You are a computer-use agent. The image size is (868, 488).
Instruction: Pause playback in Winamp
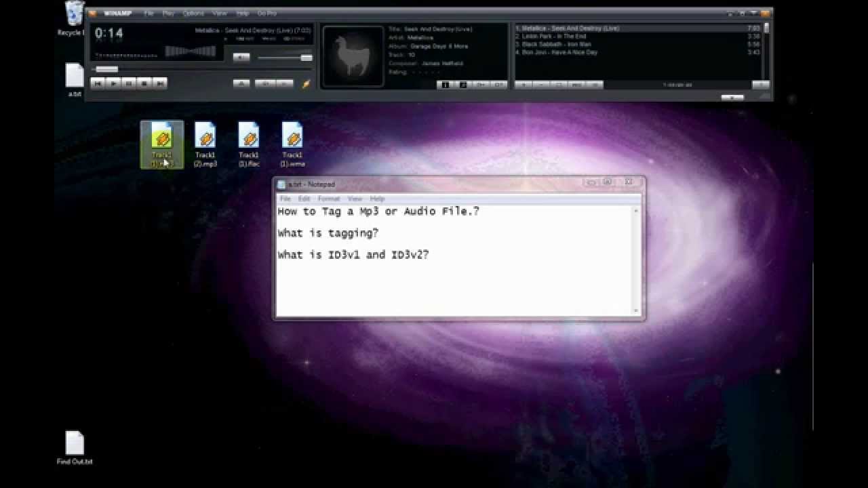click(x=129, y=83)
